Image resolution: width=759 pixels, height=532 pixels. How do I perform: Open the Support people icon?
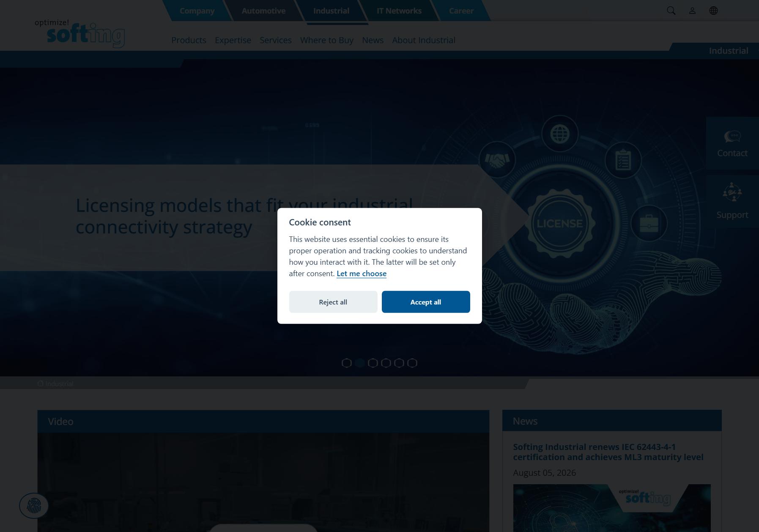click(x=732, y=192)
